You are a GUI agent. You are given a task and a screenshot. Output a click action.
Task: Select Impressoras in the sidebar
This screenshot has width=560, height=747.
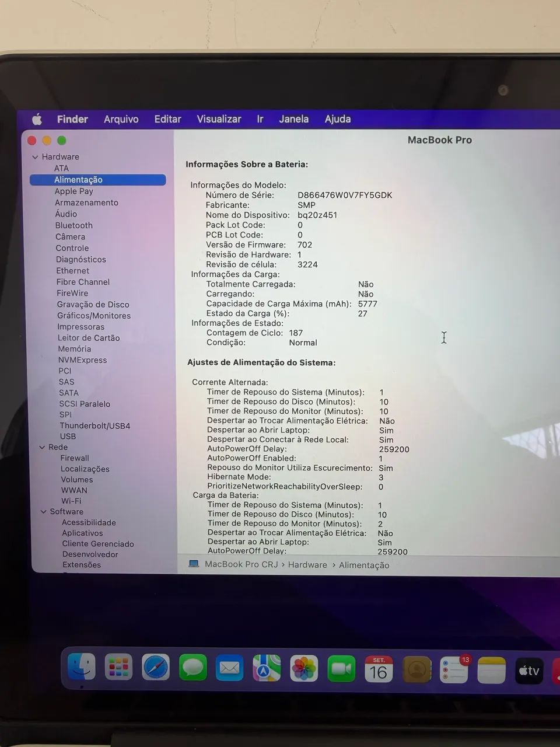[x=80, y=327]
